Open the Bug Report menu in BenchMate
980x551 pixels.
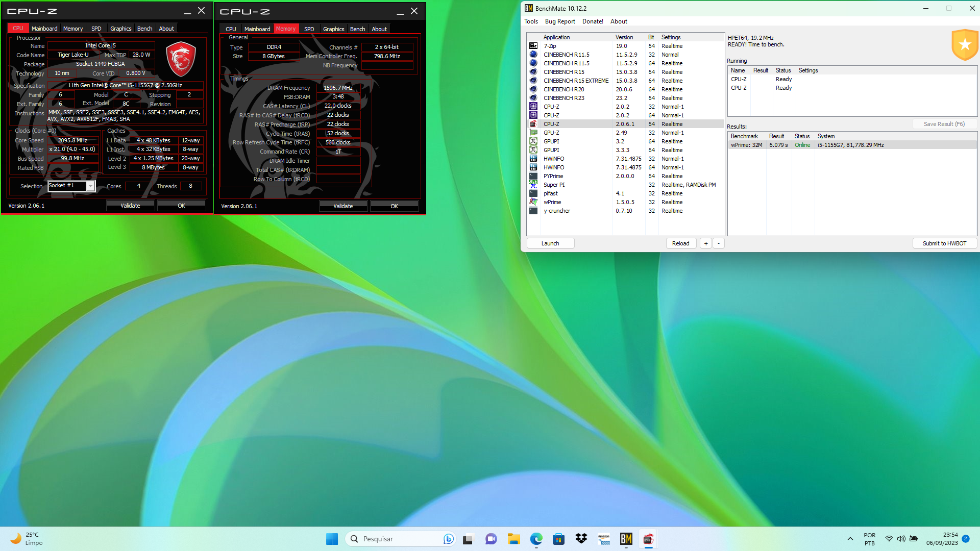pos(560,21)
